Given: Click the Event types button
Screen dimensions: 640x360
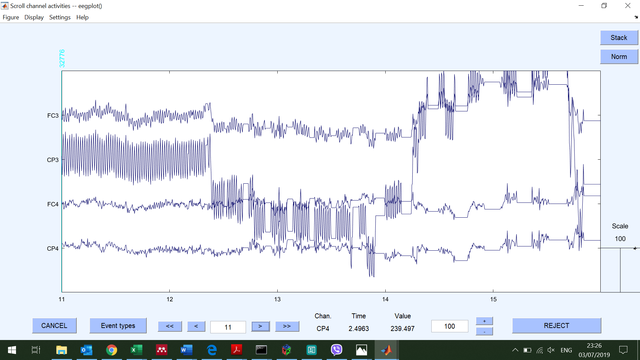Looking at the screenshot, I should coord(118,326).
